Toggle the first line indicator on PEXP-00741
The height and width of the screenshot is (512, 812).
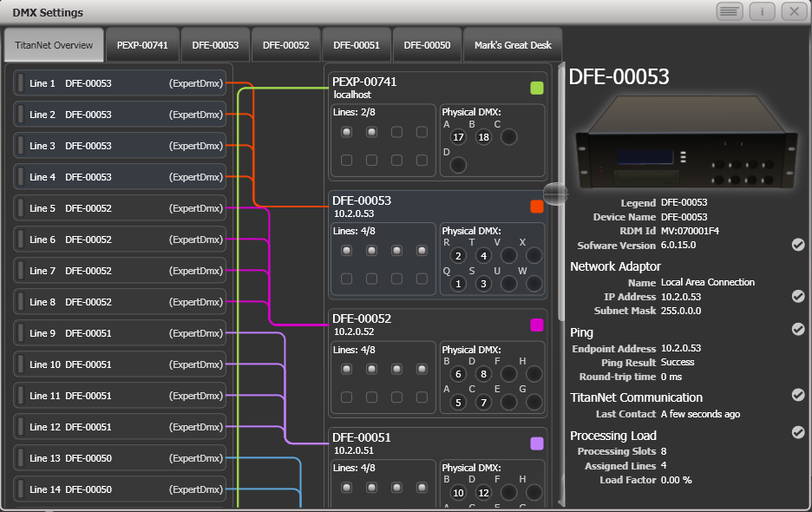347,131
